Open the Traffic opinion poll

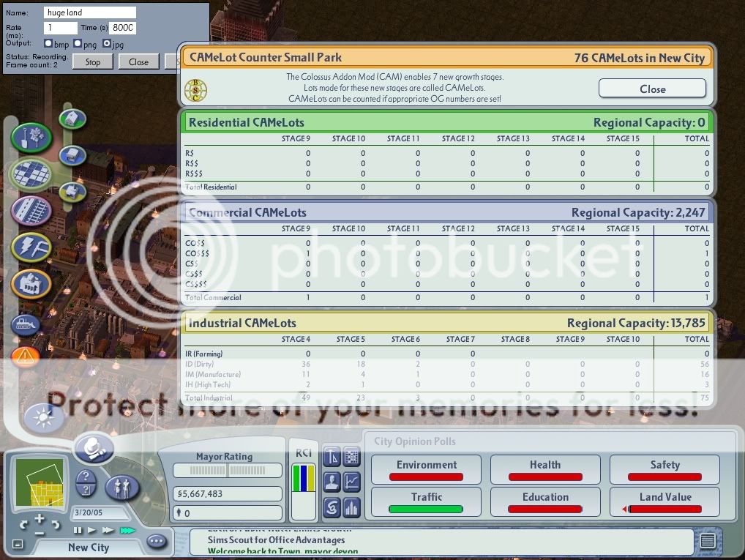426,501
